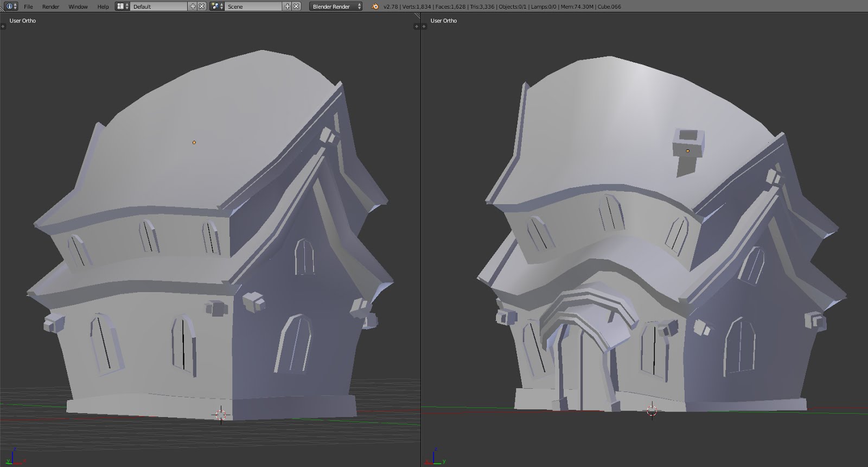Expand the right viewport's tool shelf
Screen dimensions: 868x467
pos(424,26)
